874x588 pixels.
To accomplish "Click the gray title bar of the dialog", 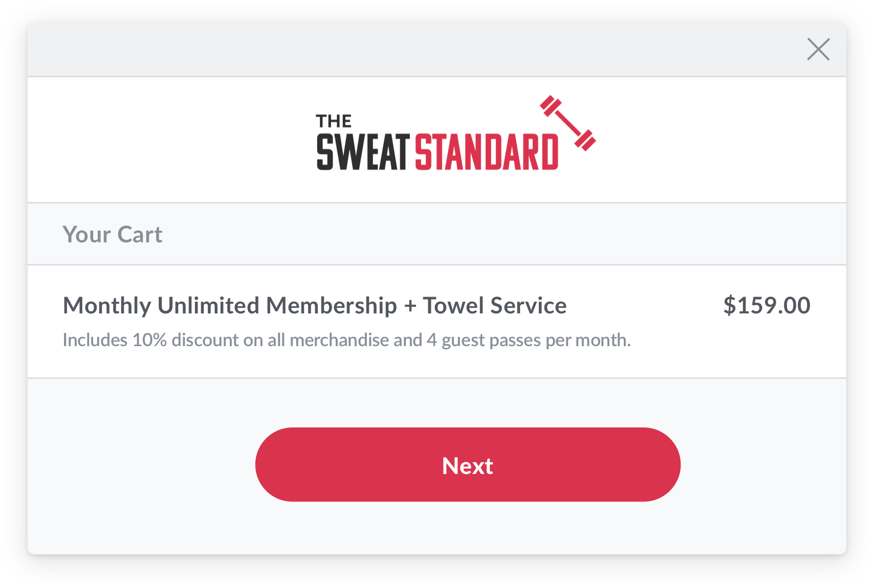I will [x=409, y=50].
